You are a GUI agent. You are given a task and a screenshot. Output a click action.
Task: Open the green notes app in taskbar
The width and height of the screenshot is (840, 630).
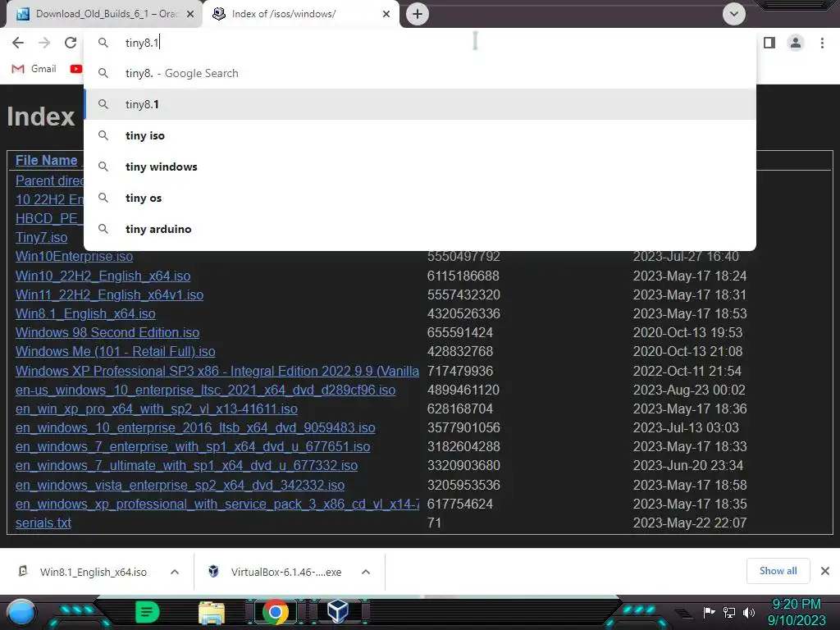[x=148, y=612]
